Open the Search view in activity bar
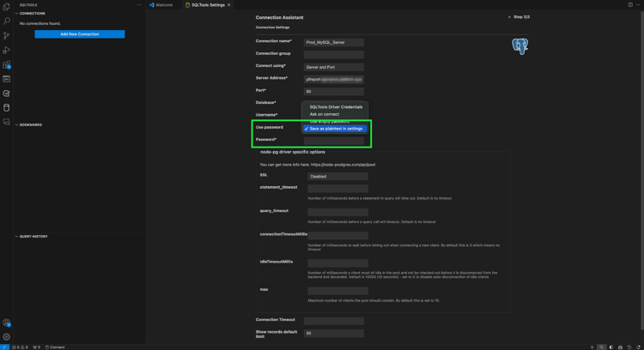This screenshot has width=644, height=350. tap(6, 21)
